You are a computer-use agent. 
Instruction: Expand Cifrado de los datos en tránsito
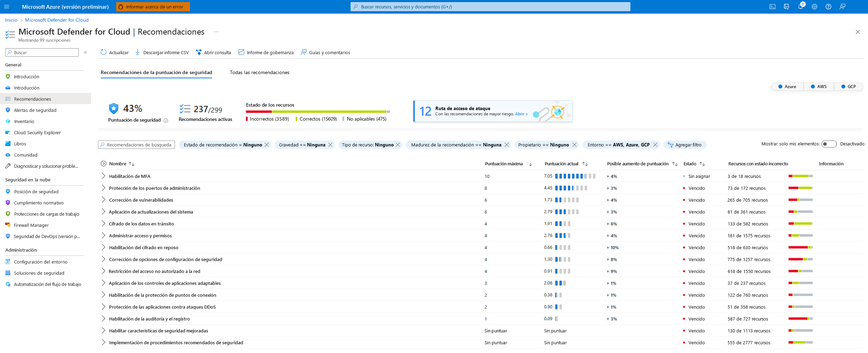point(103,223)
